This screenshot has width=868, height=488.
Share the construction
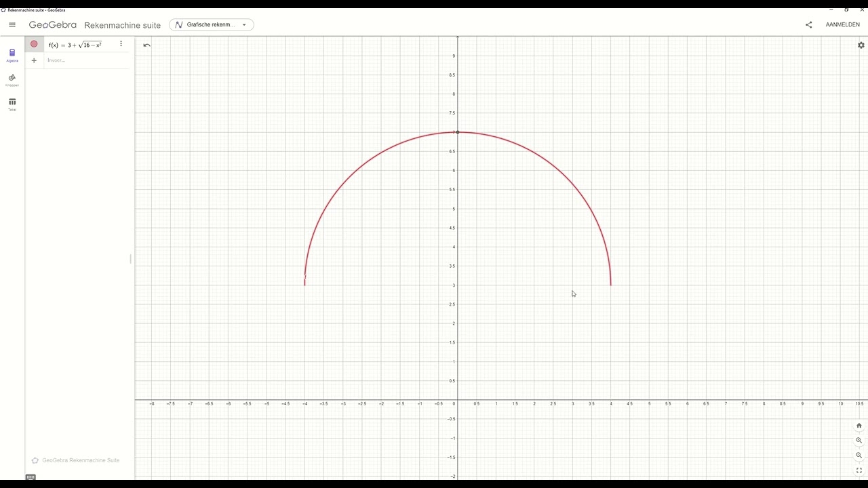(808, 25)
